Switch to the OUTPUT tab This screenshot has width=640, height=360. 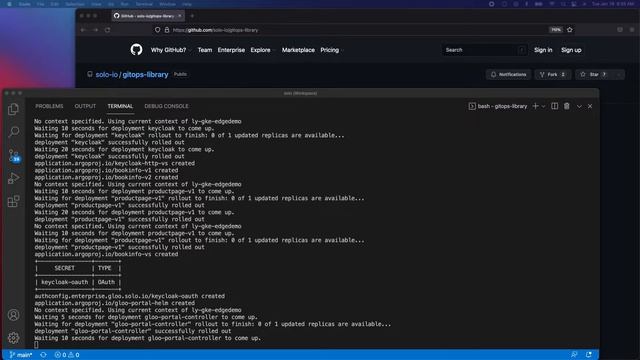(x=85, y=106)
